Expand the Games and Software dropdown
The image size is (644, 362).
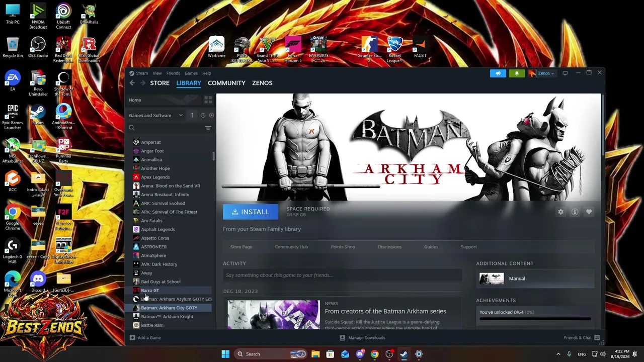[156, 115]
